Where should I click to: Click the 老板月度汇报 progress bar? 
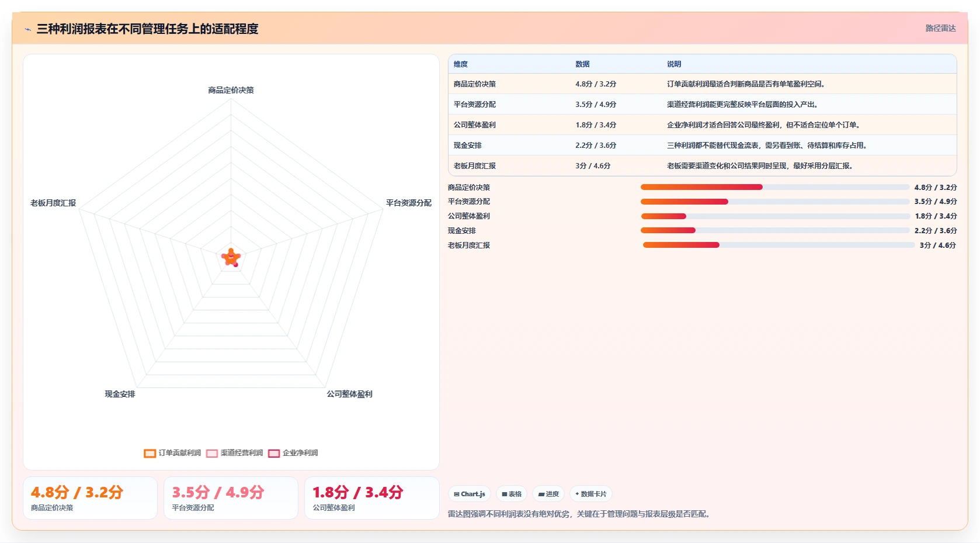click(x=779, y=245)
